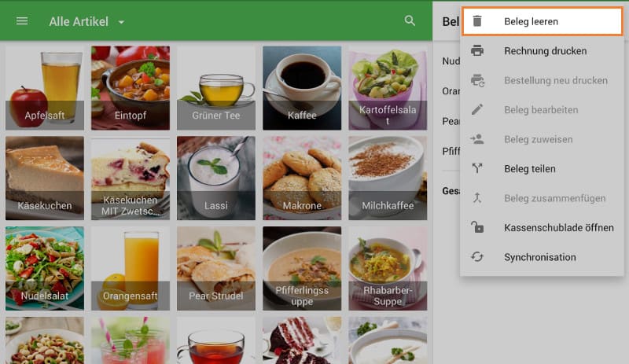Screen dimensions: 629x364
Task: Add Apfelsaft item to the receipt
Action: [x=45, y=87]
